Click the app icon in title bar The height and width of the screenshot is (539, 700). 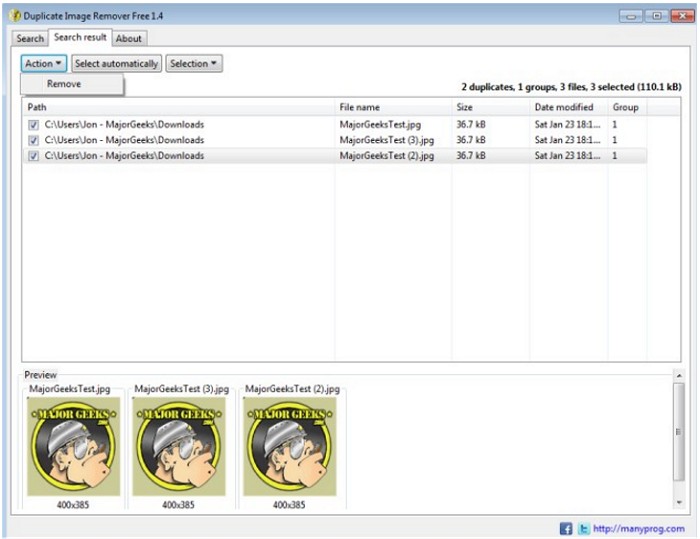15,16
